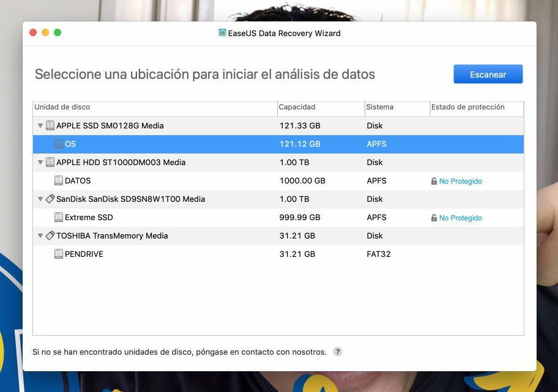This screenshot has height=392, width=558.
Task: Click the OS volume icon
Action: (x=59, y=144)
